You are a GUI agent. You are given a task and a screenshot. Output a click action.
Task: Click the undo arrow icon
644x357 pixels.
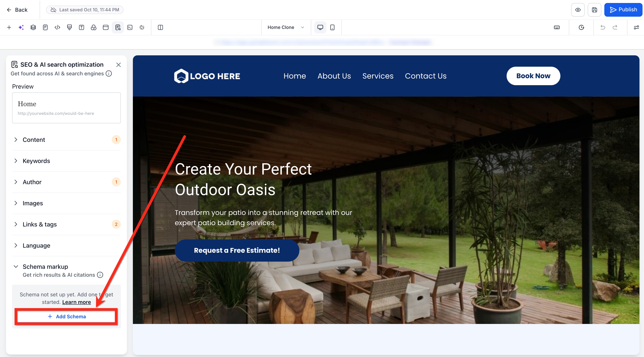[x=602, y=27]
